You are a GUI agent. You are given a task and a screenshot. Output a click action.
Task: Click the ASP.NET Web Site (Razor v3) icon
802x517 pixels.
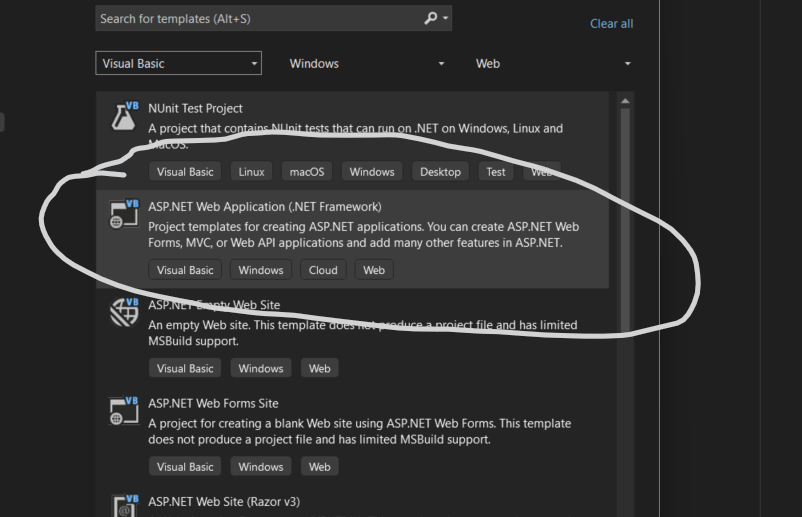[x=125, y=505]
